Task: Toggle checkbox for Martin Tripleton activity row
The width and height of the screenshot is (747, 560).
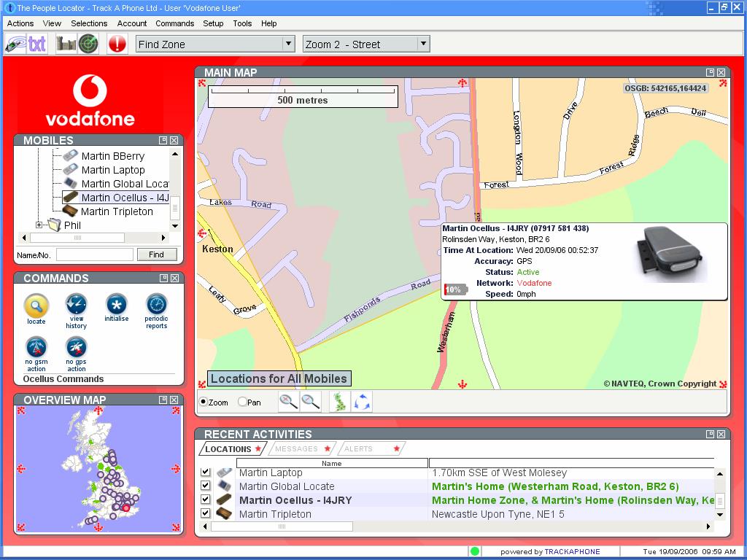Action: (205, 513)
